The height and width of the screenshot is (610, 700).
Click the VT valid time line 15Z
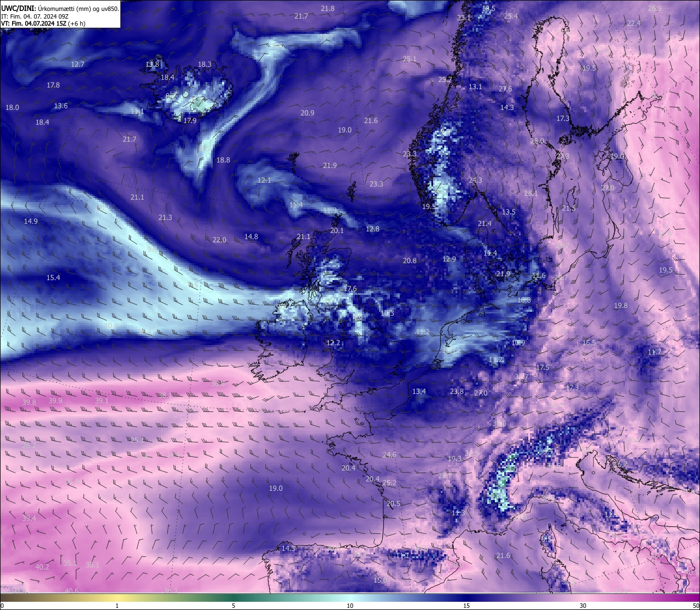point(42,24)
